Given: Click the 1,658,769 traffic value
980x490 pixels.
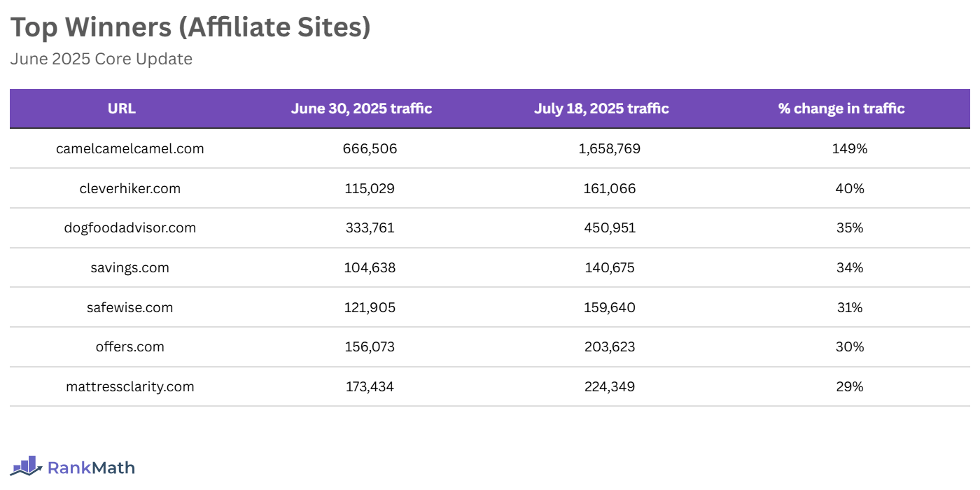Looking at the screenshot, I should pyautogui.click(x=610, y=148).
